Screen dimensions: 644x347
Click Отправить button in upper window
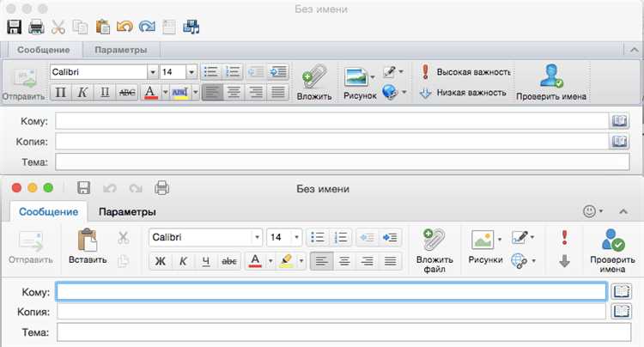pos(24,84)
